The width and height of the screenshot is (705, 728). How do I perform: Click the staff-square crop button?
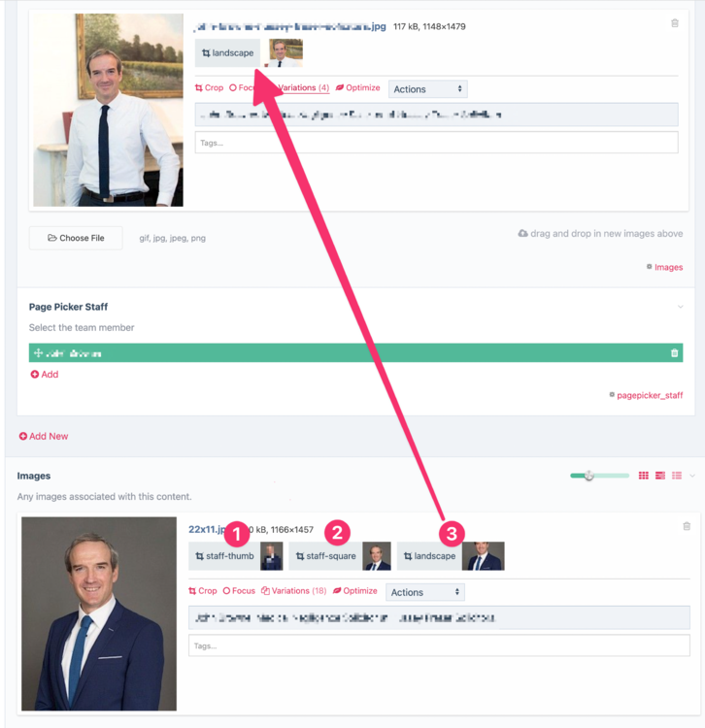click(325, 556)
